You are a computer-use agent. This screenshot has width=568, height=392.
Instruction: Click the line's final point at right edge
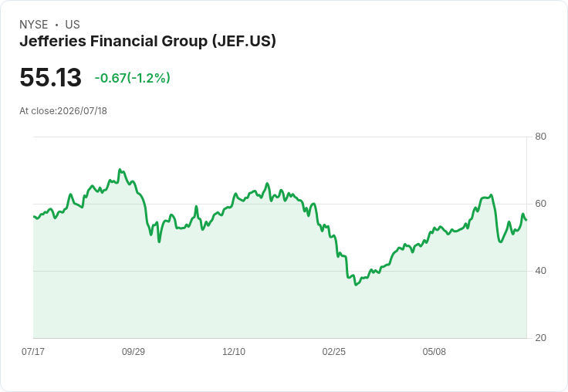[x=526, y=220]
